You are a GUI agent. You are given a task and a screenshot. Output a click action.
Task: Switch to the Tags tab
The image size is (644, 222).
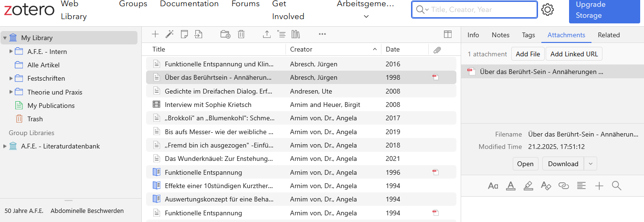[x=528, y=35]
